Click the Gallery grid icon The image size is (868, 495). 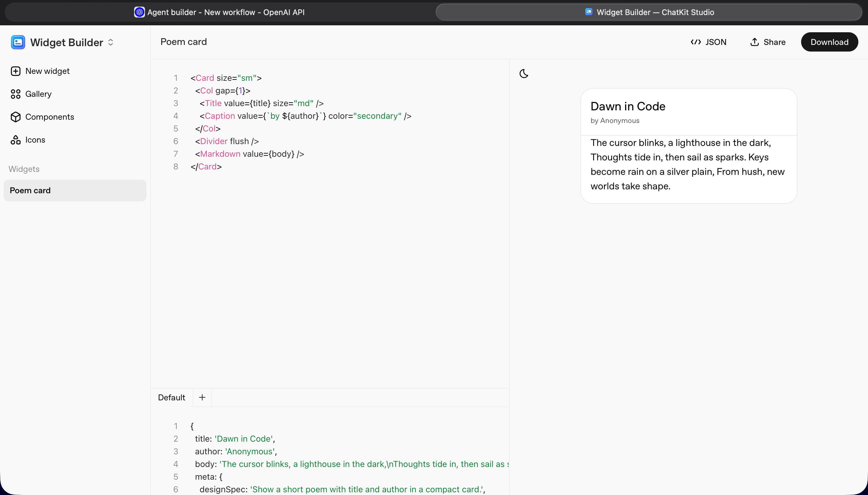click(16, 94)
